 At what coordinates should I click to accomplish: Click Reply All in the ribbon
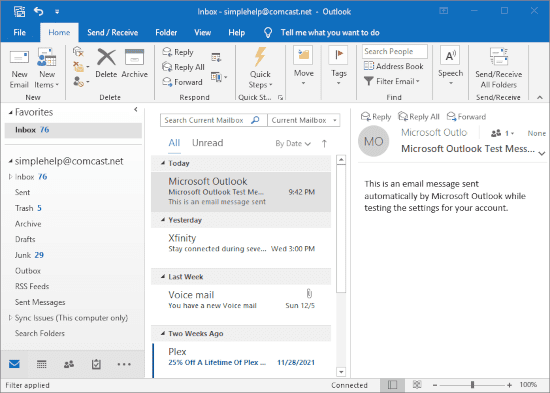[183, 67]
